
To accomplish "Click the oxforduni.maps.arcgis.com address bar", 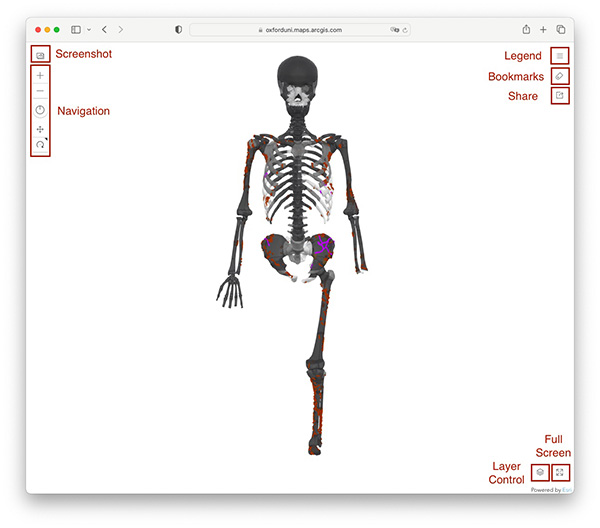I will click(x=300, y=30).
